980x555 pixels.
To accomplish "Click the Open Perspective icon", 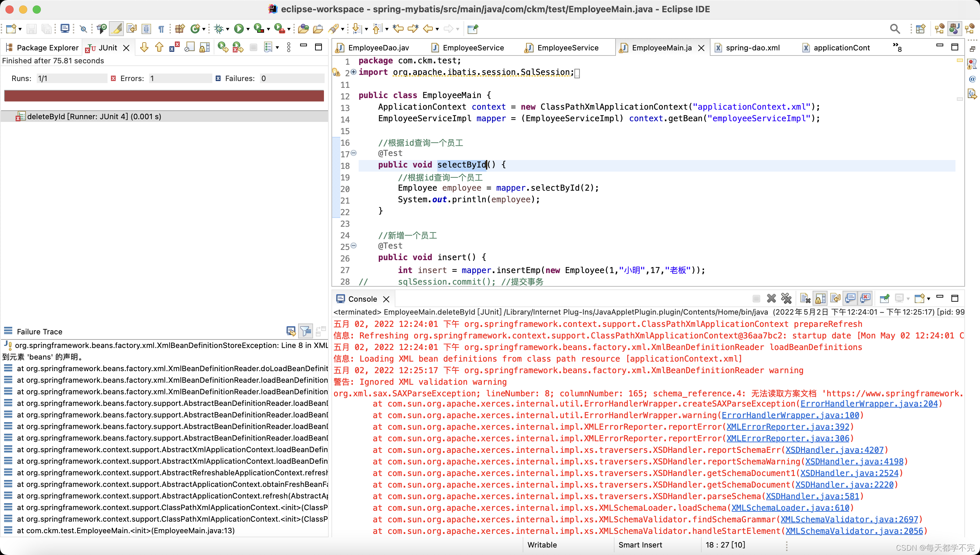I will tap(920, 29).
